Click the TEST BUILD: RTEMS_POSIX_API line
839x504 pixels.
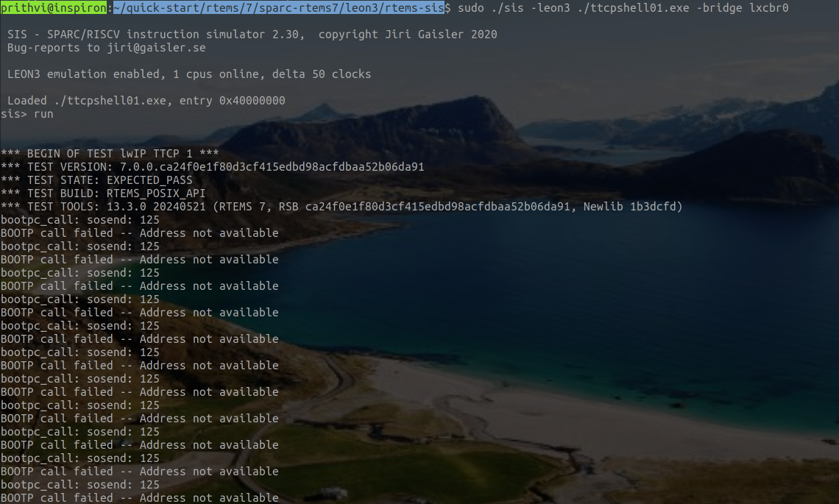103,194
